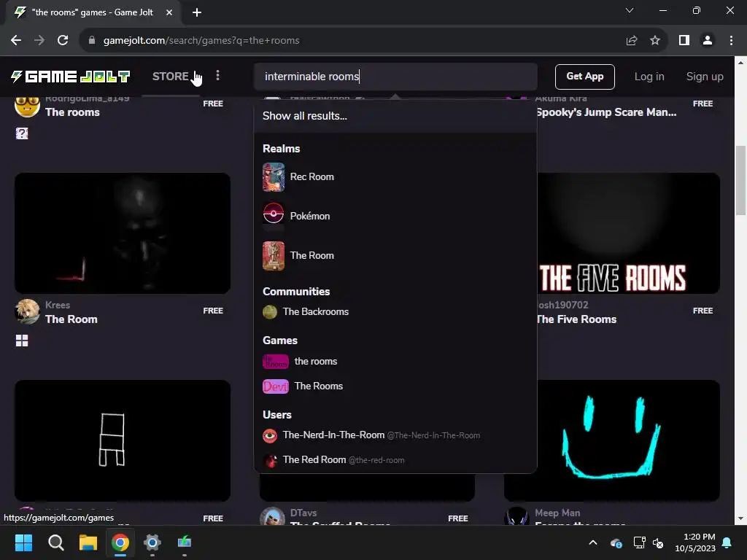This screenshot has width=747, height=560.
Task: Open Krees developer name link
Action: pos(58,305)
